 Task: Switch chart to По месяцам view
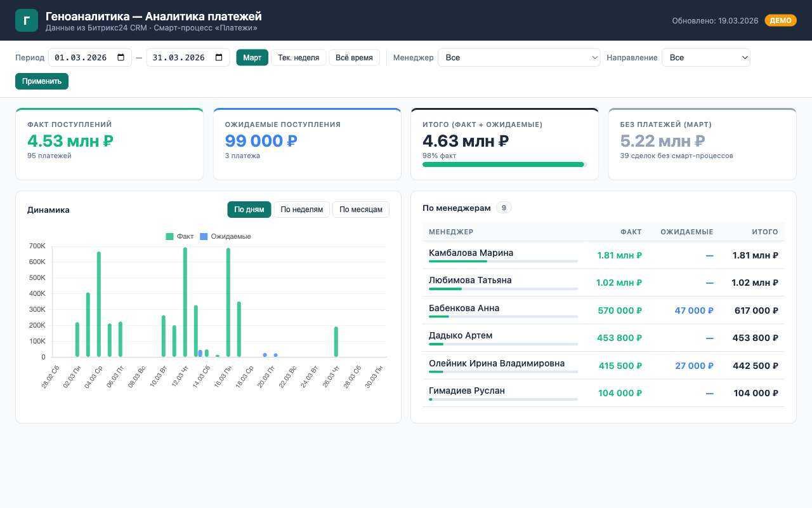click(360, 210)
